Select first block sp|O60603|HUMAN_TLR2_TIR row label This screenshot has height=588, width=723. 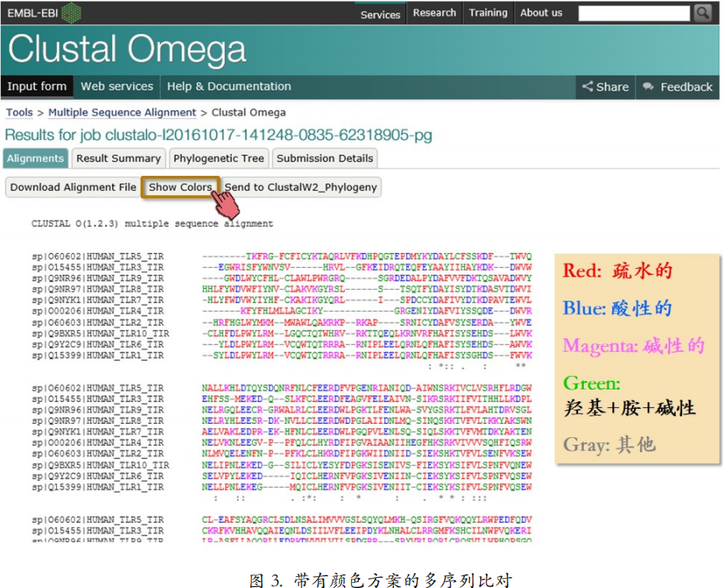coord(98,322)
